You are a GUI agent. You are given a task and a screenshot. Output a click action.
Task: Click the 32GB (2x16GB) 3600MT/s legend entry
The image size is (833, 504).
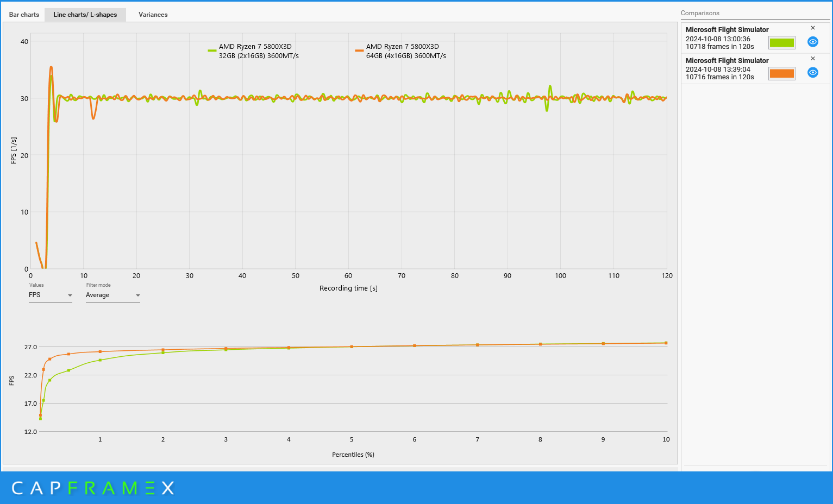(253, 51)
